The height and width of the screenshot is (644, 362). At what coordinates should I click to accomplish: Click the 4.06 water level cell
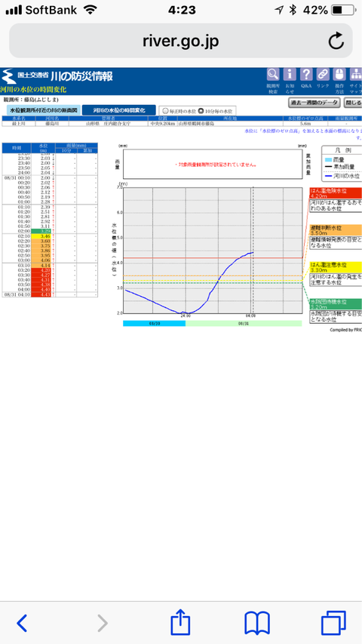(41, 260)
